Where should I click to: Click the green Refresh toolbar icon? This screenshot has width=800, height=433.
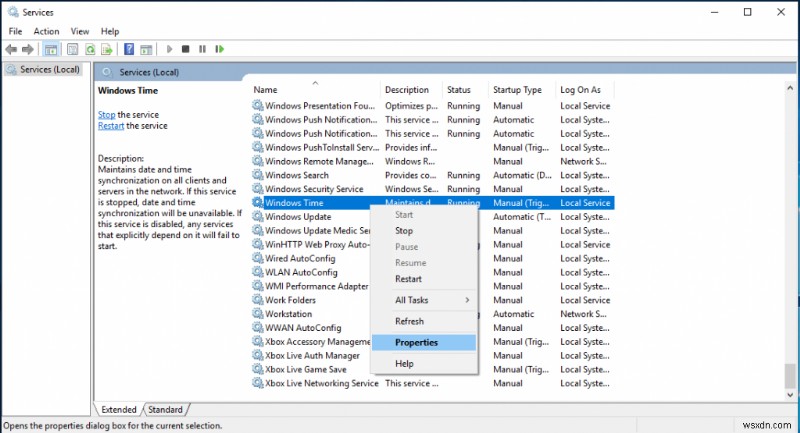[90, 49]
